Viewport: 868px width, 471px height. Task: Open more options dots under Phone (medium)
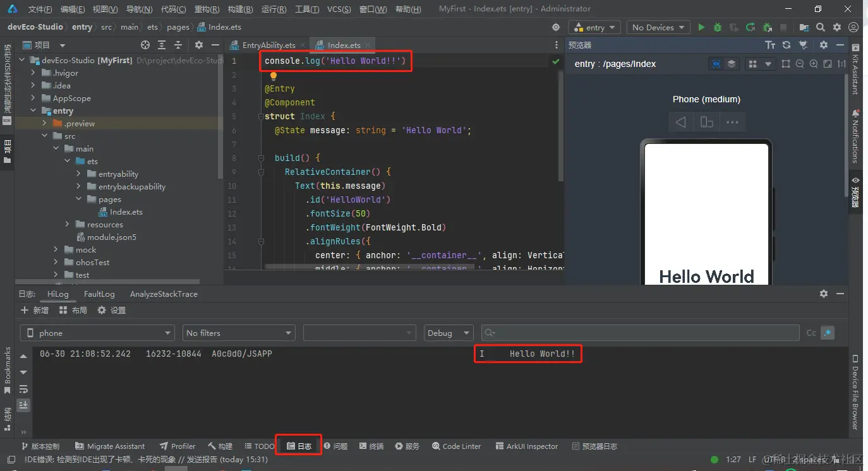732,122
